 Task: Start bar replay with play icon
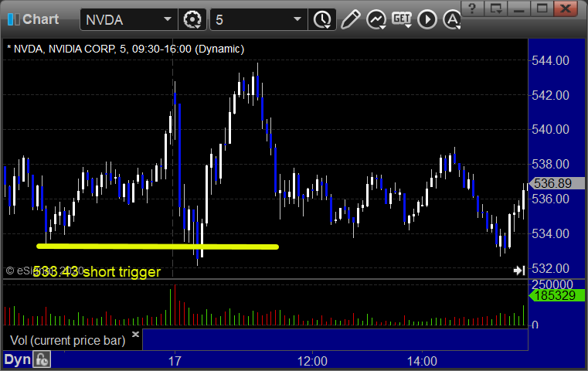tap(427, 19)
